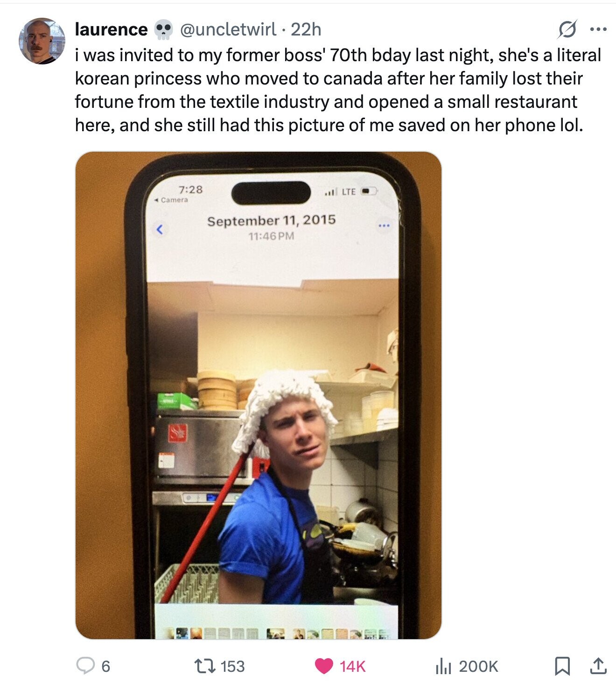The height and width of the screenshot is (690, 616).
Task: Click the share upload icon
Action: coord(597,666)
